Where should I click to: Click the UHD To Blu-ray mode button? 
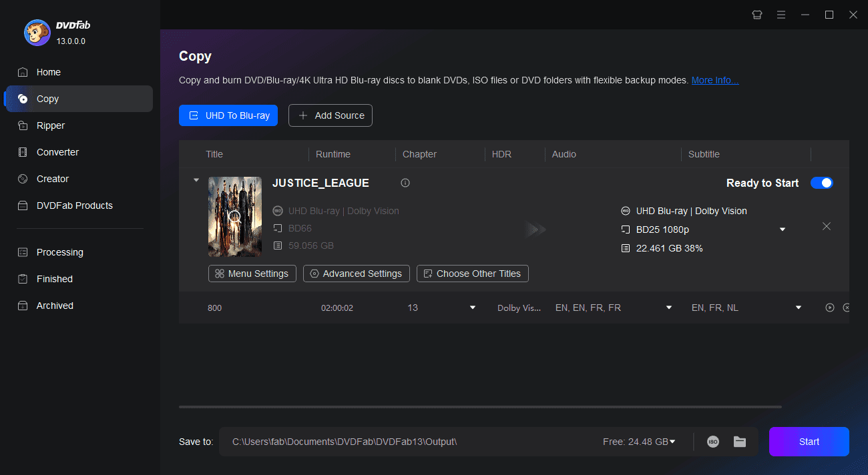pyautogui.click(x=228, y=115)
